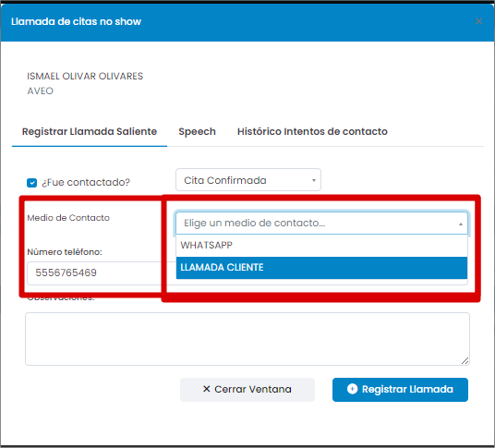The width and height of the screenshot is (495, 448).
Task: Choose LLAMADA CLIENTE option
Action: pos(321,267)
